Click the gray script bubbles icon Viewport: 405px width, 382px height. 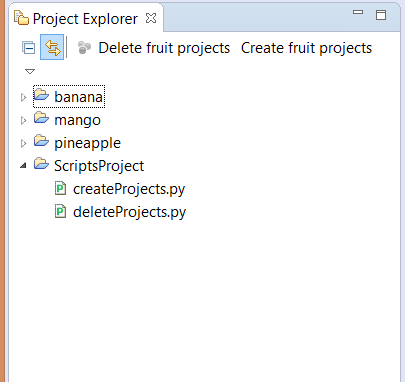click(84, 48)
